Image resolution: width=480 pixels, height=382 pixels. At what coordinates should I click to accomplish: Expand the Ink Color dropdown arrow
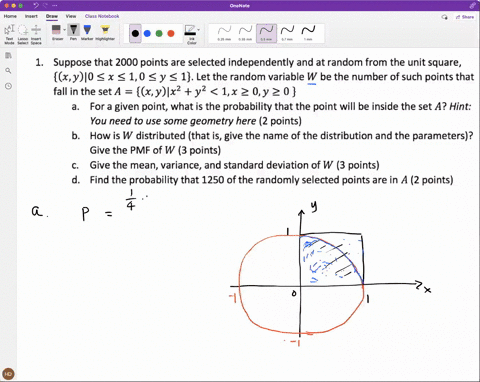point(199,30)
